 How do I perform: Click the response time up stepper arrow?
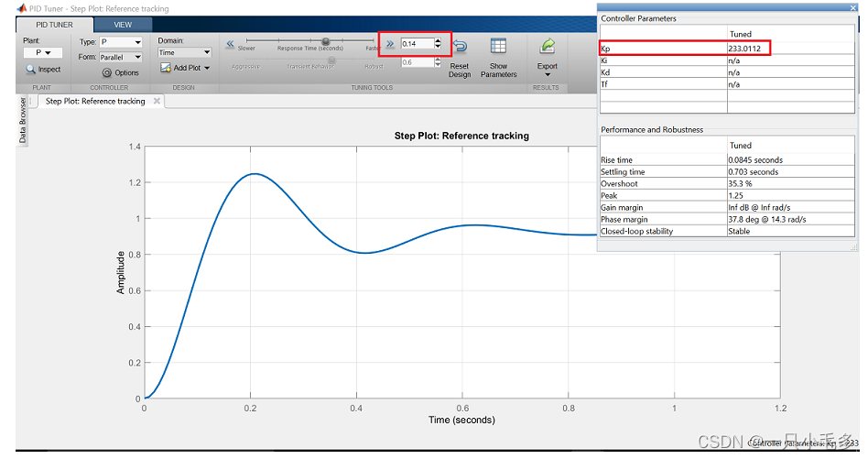point(438,40)
